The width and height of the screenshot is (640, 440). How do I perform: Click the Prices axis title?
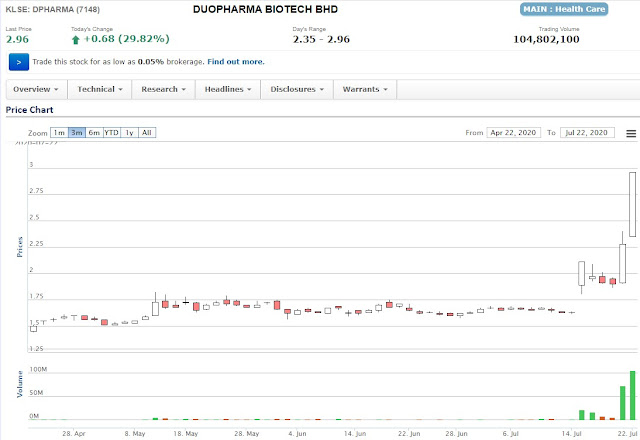20,247
